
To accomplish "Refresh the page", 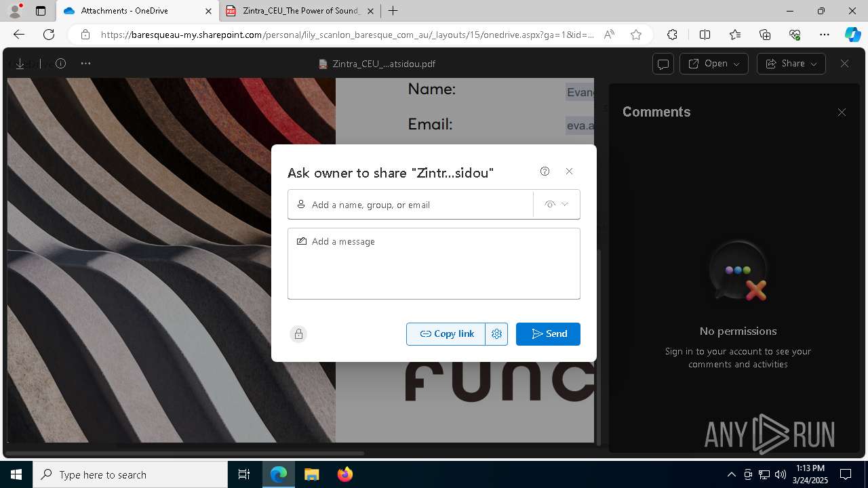I will pyautogui.click(x=49, y=35).
